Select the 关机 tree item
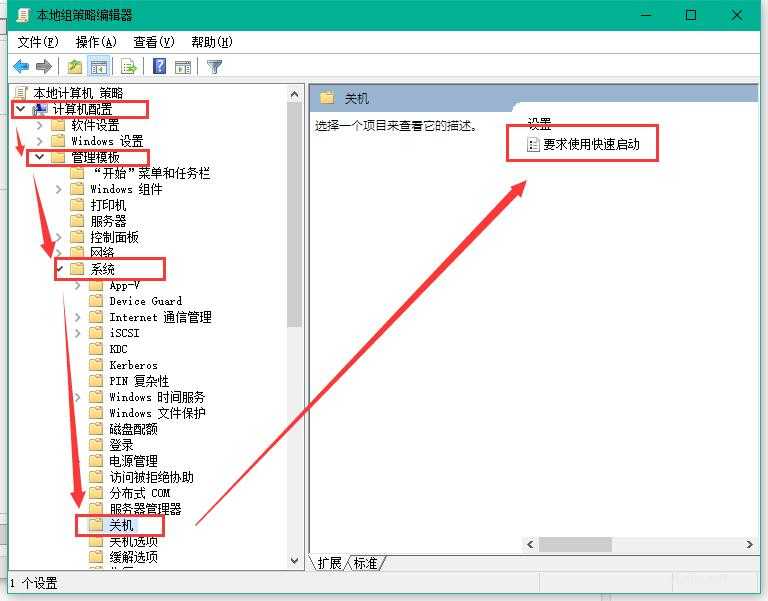This screenshot has width=768, height=601. tap(121, 525)
